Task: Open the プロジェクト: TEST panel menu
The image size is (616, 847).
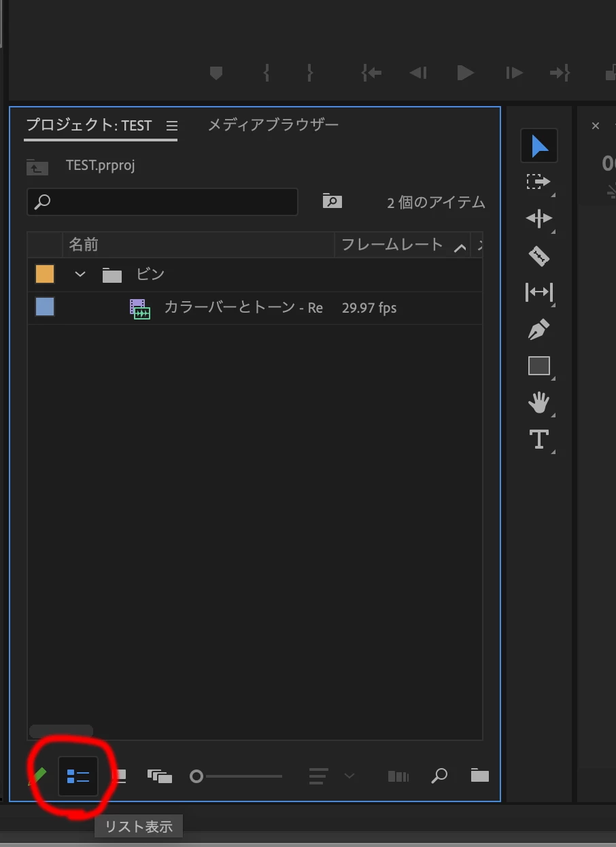Action: click(172, 126)
